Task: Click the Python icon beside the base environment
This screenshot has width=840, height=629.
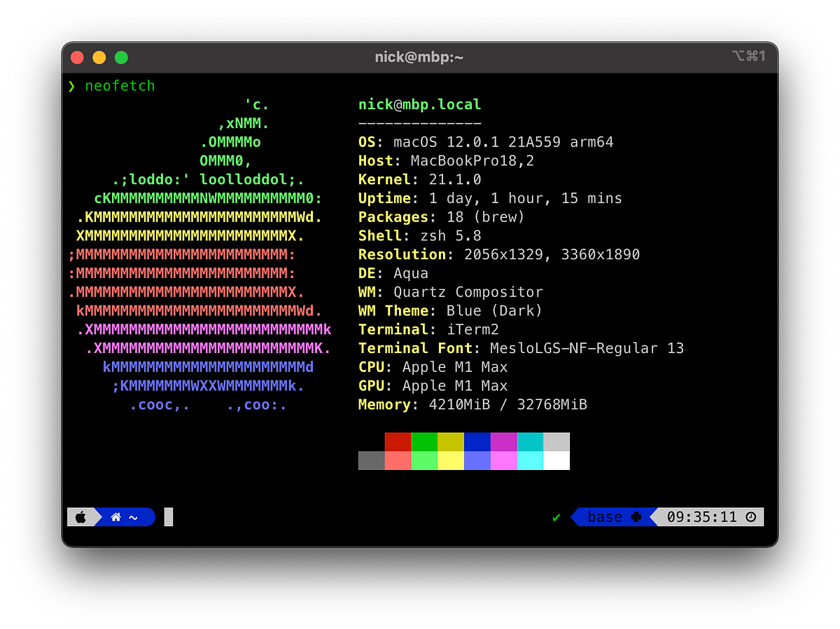Action: pyautogui.click(x=636, y=517)
